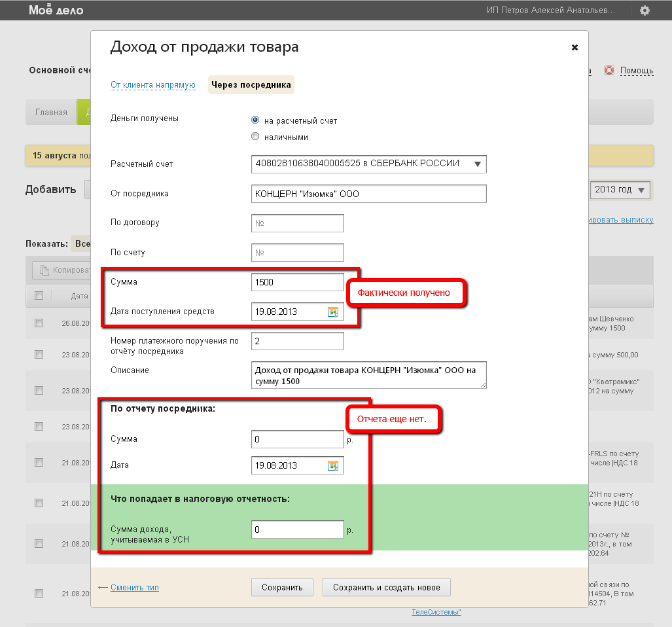The image size is (672, 627).
Task: Open settings gear icon in header
Action: (645, 10)
